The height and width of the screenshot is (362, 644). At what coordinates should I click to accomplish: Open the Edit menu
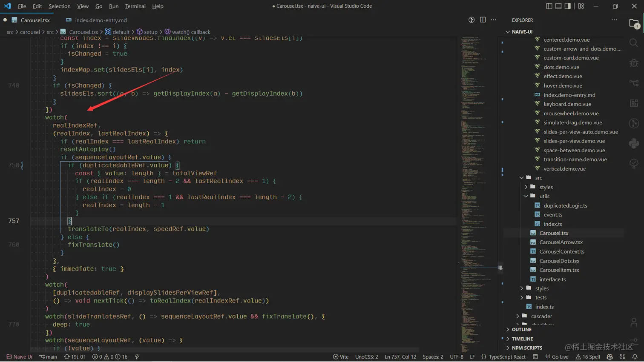(x=37, y=6)
